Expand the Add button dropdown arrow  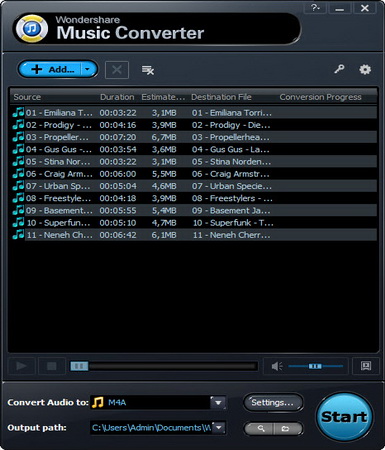[x=88, y=69]
